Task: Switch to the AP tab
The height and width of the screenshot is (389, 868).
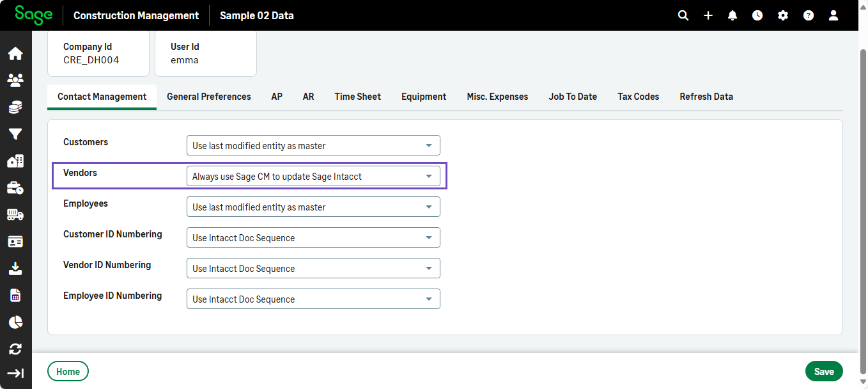Action: (277, 97)
